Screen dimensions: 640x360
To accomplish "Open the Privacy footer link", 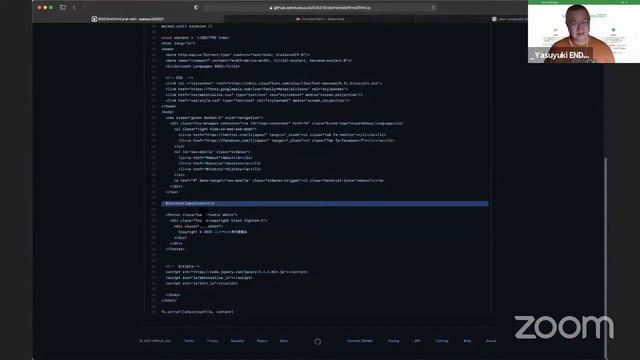I will (212, 341).
